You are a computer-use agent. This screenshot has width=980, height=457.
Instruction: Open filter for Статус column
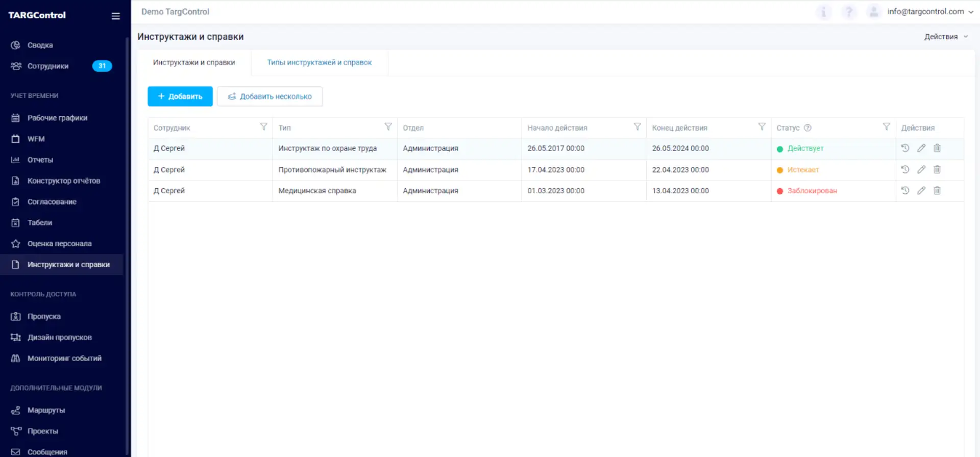(886, 127)
